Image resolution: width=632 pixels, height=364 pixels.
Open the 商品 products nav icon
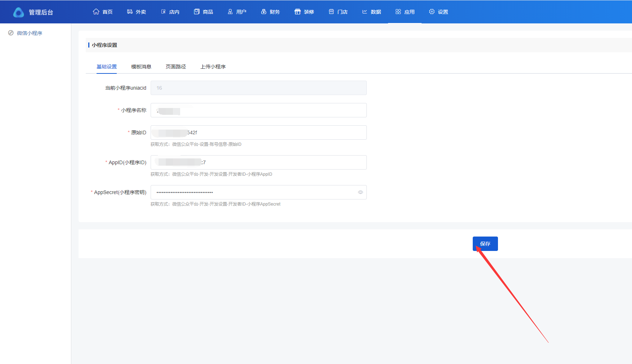tap(197, 12)
